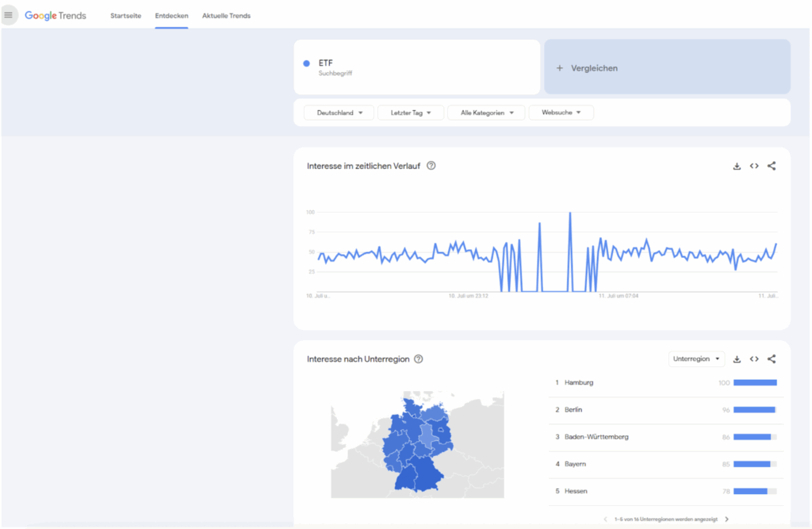The image size is (812, 529).
Task: Click the Vergleichen label text
Action: (x=595, y=68)
